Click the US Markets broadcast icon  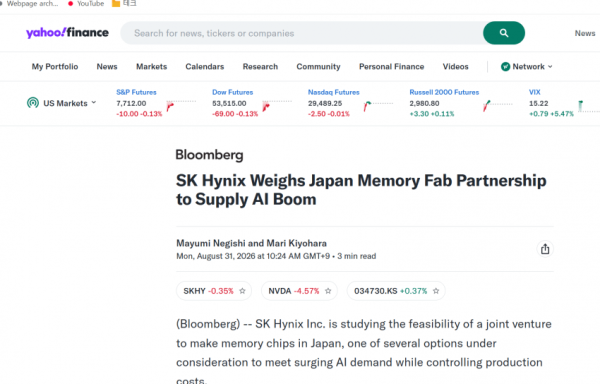(33, 103)
